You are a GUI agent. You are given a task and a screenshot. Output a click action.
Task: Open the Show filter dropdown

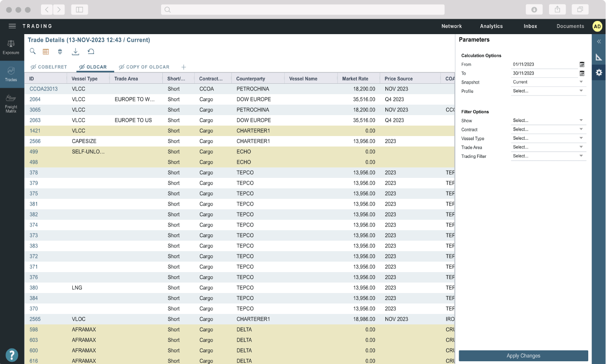click(548, 121)
